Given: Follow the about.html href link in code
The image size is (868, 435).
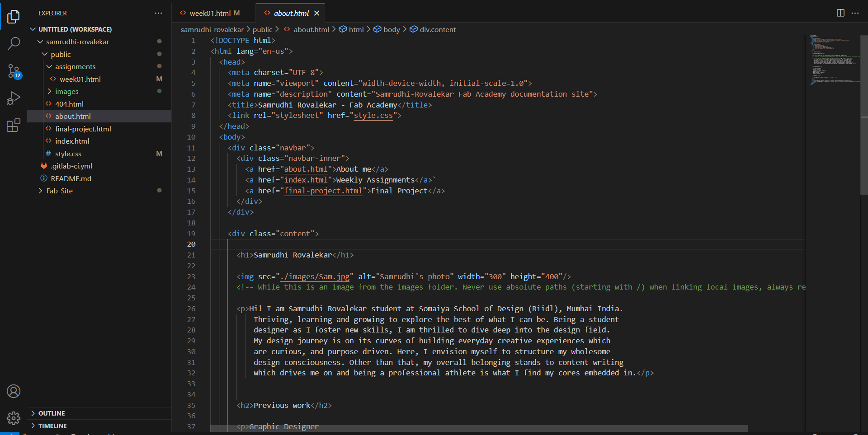Looking at the screenshot, I should point(306,169).
